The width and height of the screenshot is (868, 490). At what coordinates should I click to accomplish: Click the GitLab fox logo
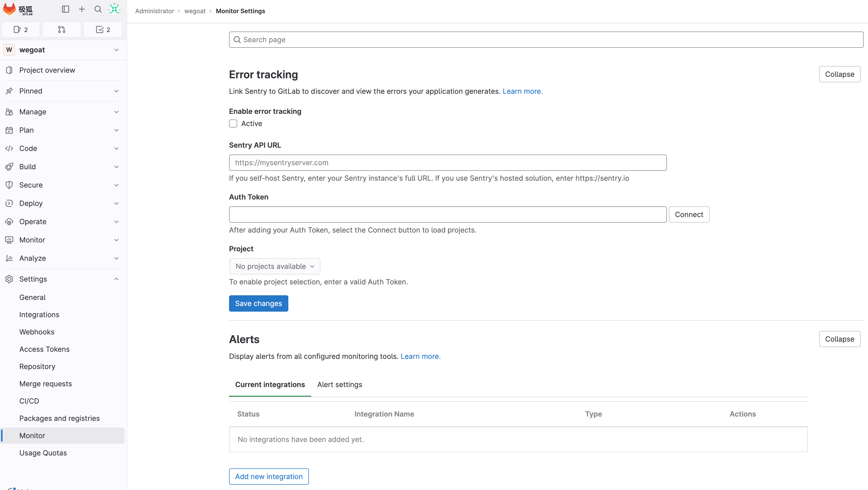coord(9,9)
